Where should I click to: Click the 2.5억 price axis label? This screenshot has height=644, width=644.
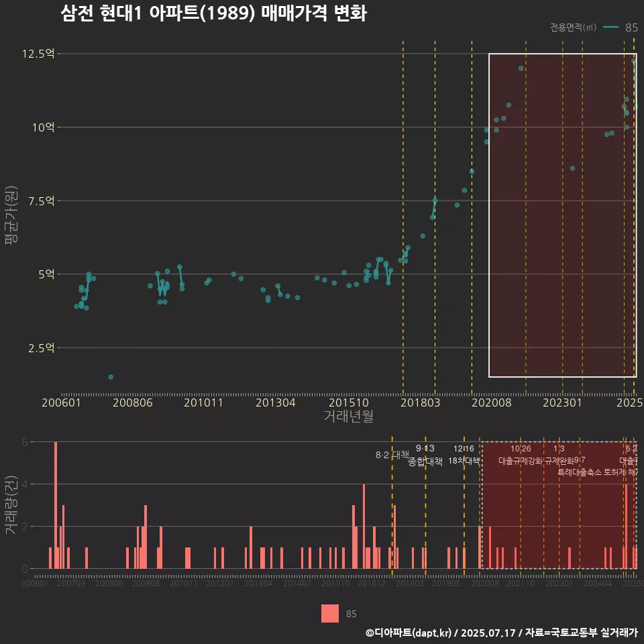(x=41, y=348)
